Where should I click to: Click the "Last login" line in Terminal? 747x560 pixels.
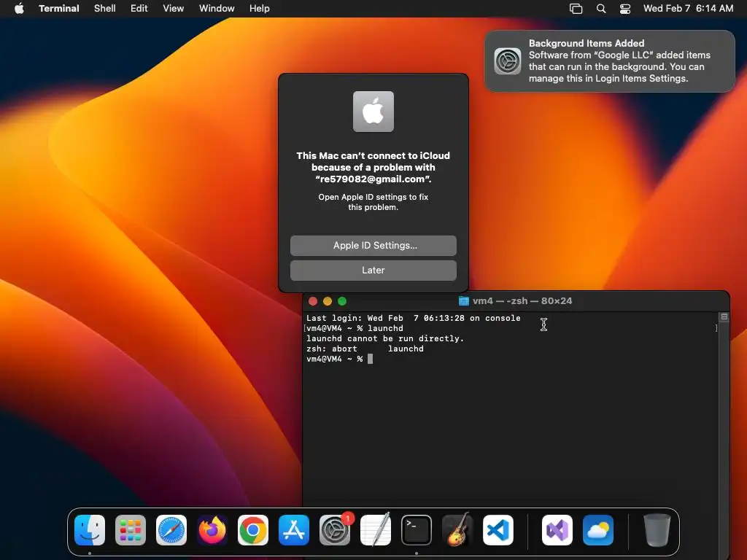point(414,318)
